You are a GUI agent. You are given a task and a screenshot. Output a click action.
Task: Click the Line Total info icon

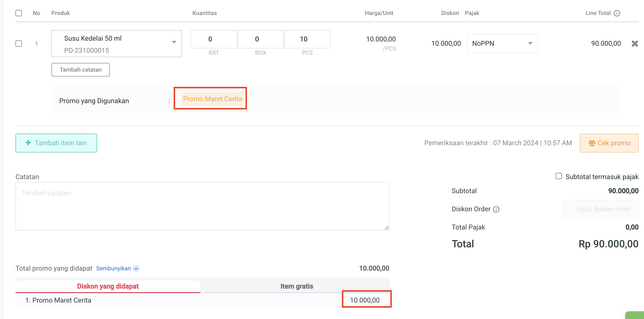(617, 13)
